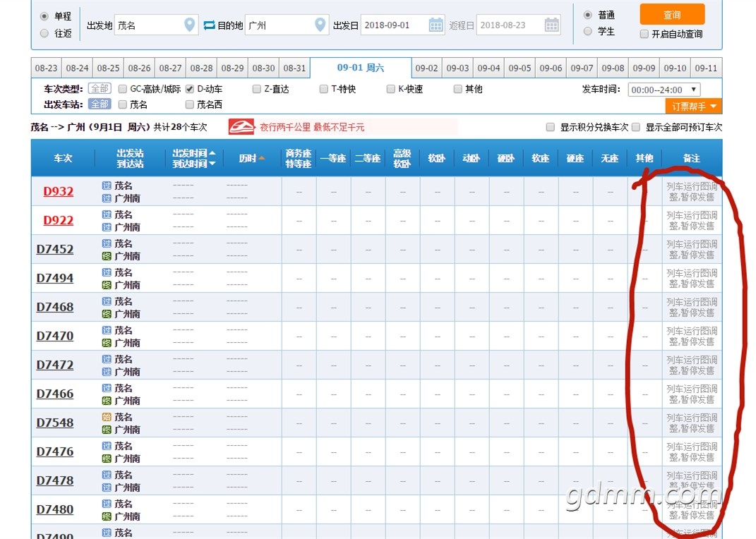
Task: Open train D7452 details link
Action: pyautogui.click(x=55, y=249)
